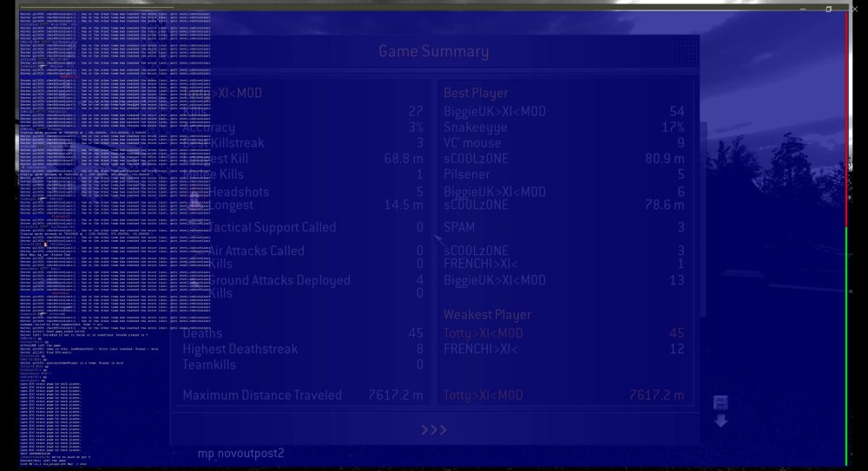Image resolution: width=868 pixels, height=471 pixels.
Task: Close the game window
Action: coord(854,9)
